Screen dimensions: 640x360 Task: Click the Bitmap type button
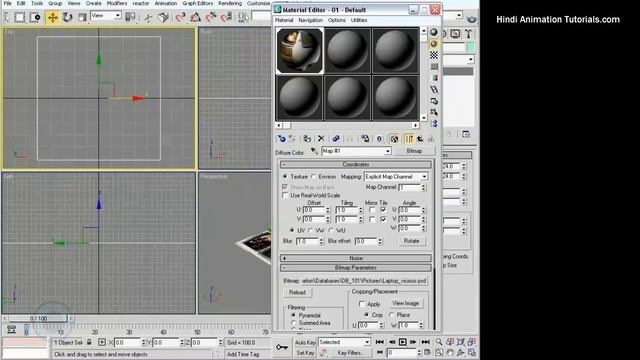point(414,151)
